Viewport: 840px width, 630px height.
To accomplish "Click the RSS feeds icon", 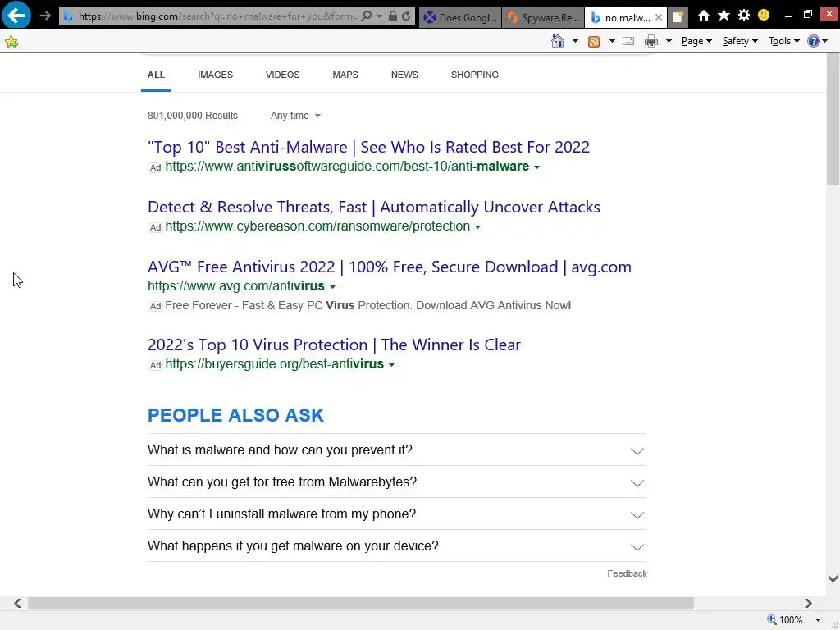I will point(594,41).
